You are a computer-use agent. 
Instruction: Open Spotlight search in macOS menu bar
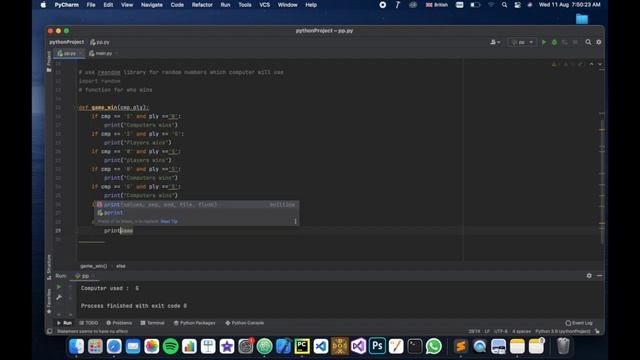point(504,5)
